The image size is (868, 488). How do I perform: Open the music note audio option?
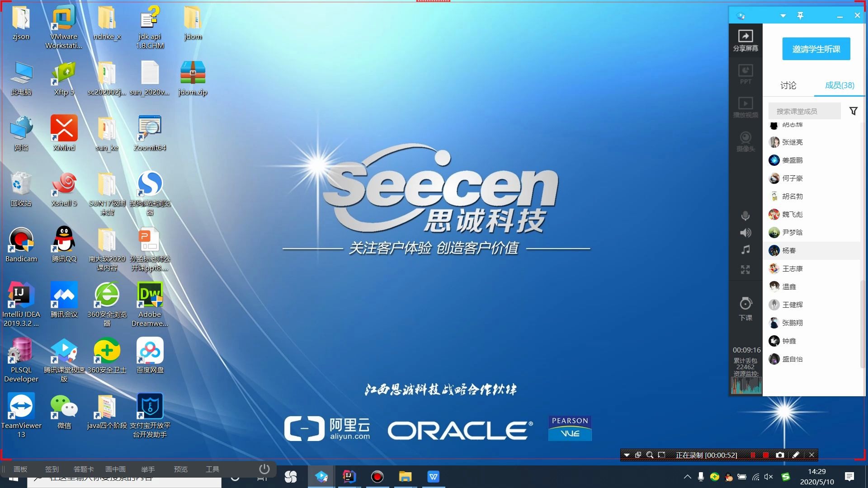pos(745,249)
